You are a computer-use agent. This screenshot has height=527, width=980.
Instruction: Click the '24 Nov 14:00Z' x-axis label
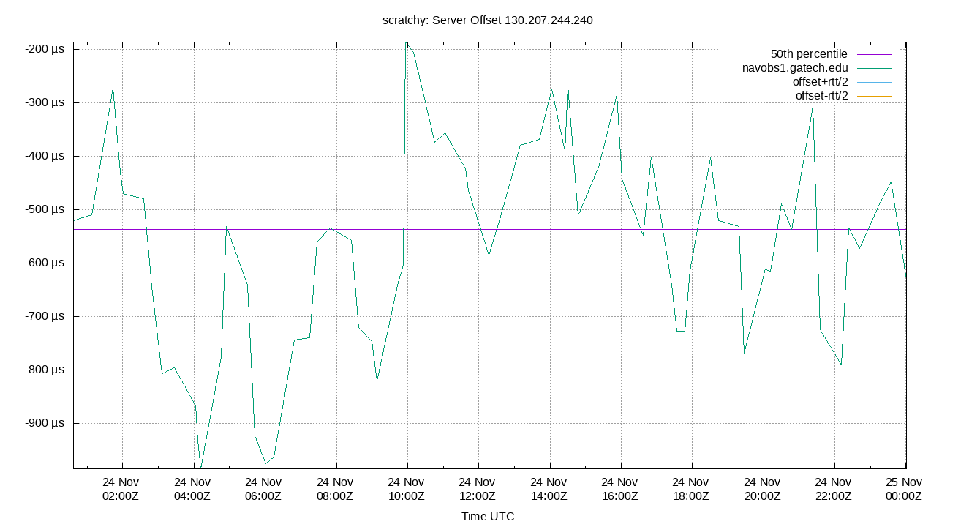coord(549,489)
